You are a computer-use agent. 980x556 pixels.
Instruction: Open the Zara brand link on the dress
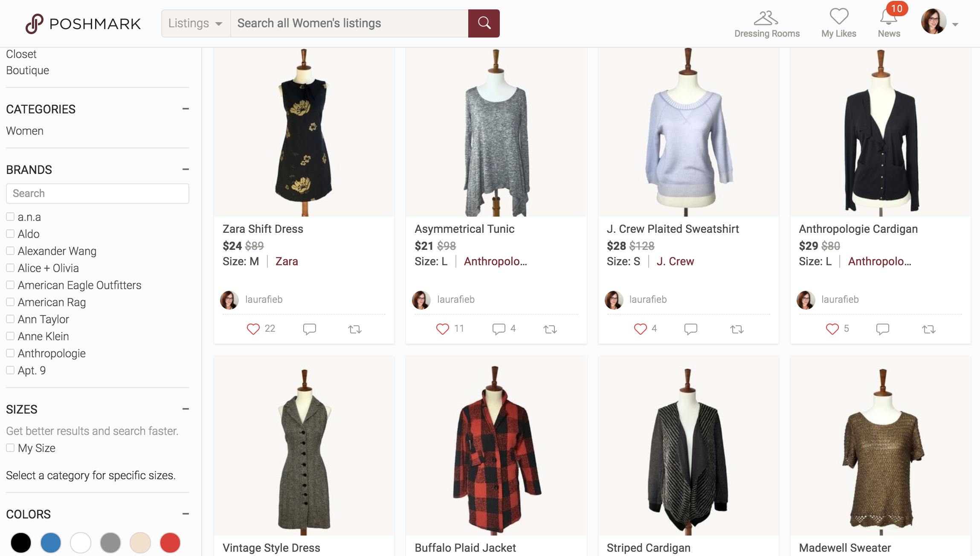click(287, 261)
